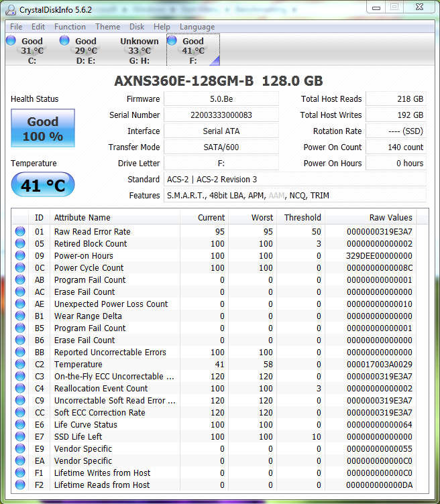Click the Serial Number value field
The width and height of the screenshot is (440, 504).
point(221,115)
